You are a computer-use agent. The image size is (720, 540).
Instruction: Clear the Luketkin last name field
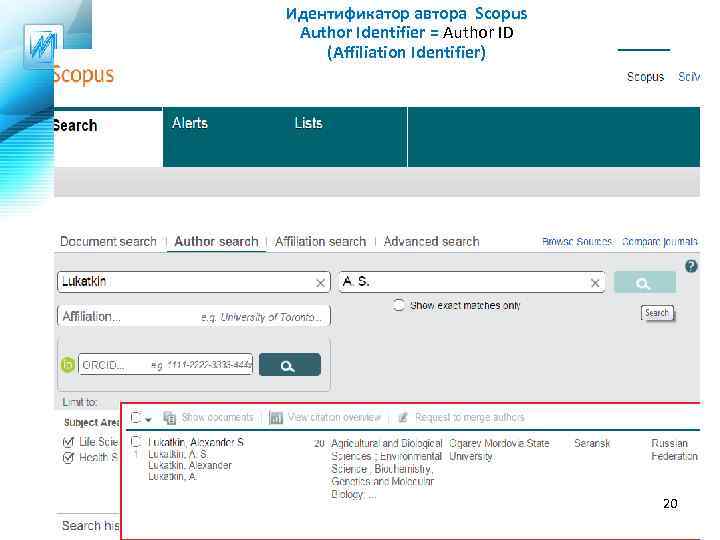click(321, 283)
